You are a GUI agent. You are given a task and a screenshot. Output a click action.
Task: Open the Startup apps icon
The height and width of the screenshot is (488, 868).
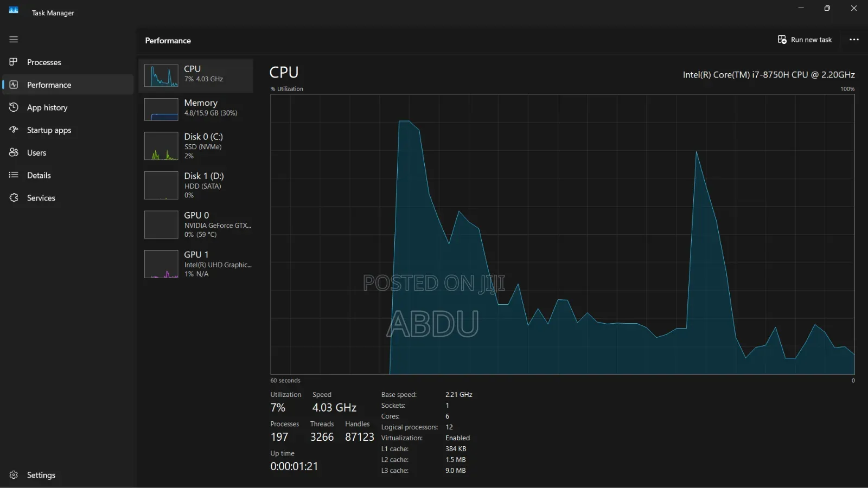14,130
